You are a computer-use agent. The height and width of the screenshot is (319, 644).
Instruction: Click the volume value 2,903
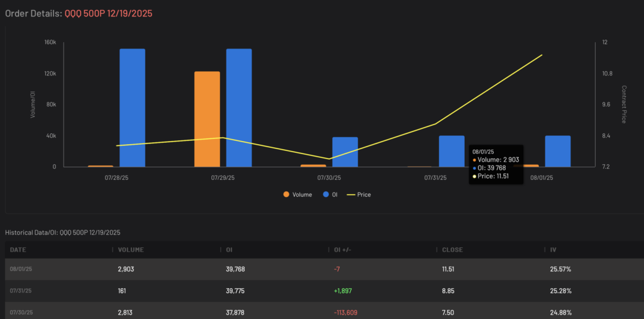point(126,269)
